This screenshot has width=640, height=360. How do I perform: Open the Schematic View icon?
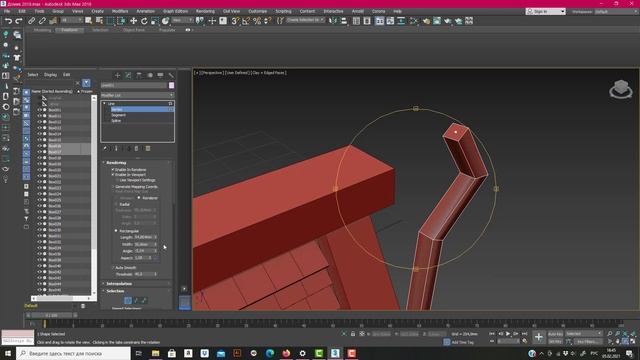click(401, 21)
